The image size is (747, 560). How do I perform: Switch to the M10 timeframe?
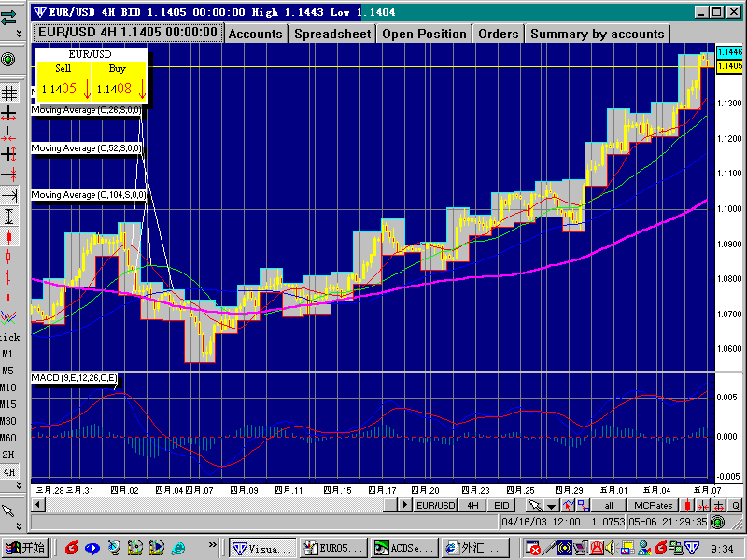pyautogui.click(x=8, y=387)
